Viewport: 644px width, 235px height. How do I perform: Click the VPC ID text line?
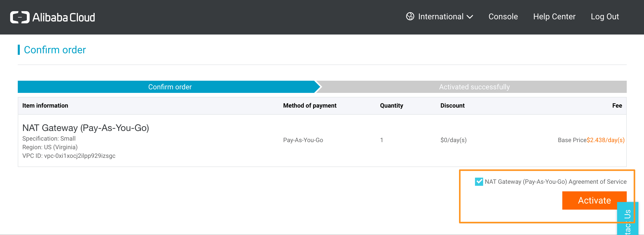pos(69,156)
